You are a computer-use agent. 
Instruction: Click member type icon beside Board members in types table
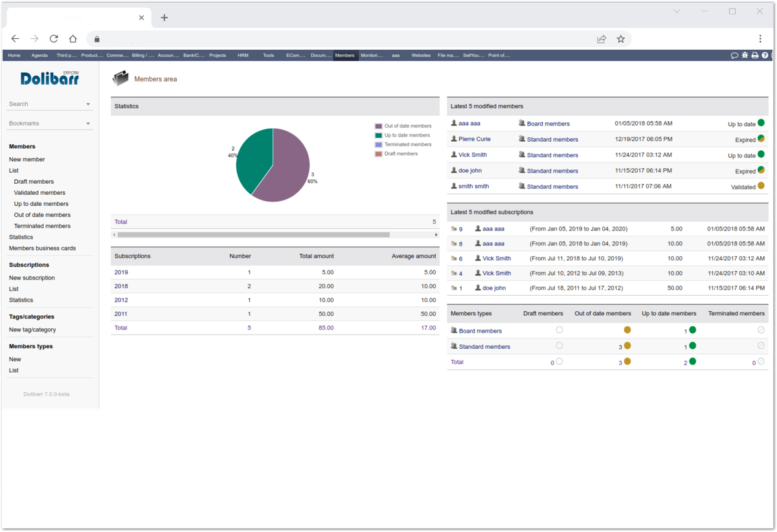(x=454, y=331)
